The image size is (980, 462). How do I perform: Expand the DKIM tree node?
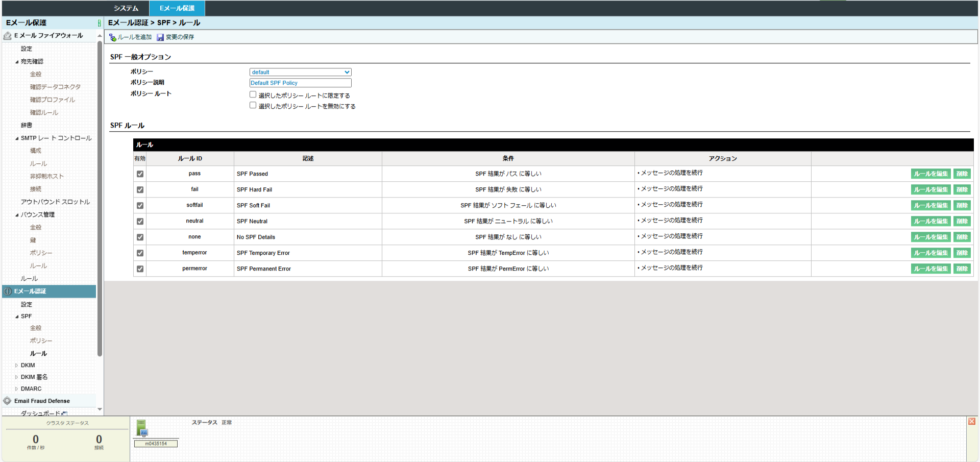click(16, 366)
